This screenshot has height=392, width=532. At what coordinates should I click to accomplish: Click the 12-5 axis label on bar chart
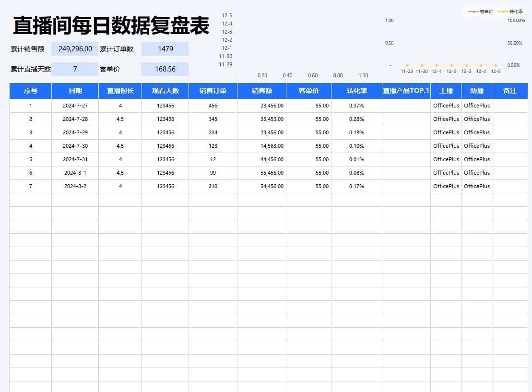tap(227, 16)
